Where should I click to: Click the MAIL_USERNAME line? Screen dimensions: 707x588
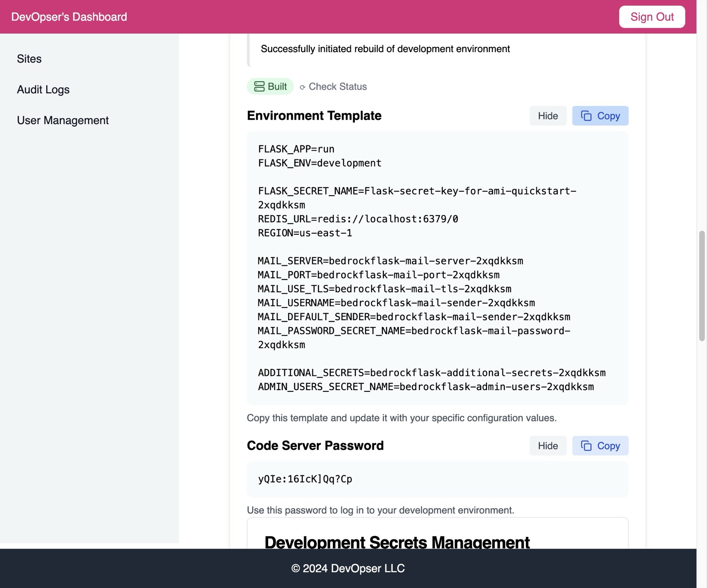(396, 303)
